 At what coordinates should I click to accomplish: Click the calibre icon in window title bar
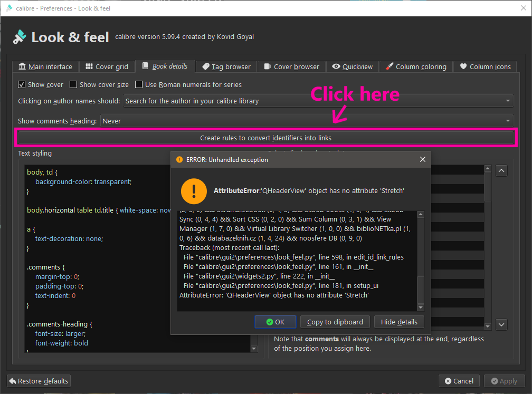click(x=9, y=8)
